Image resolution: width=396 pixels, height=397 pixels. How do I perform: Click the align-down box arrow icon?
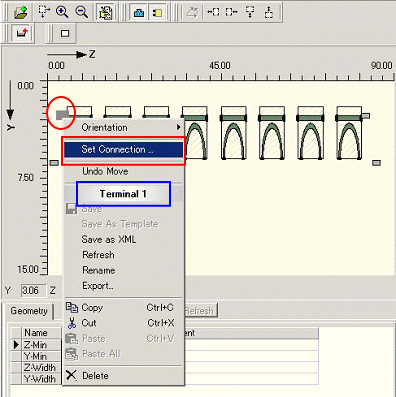pos(250,12)
